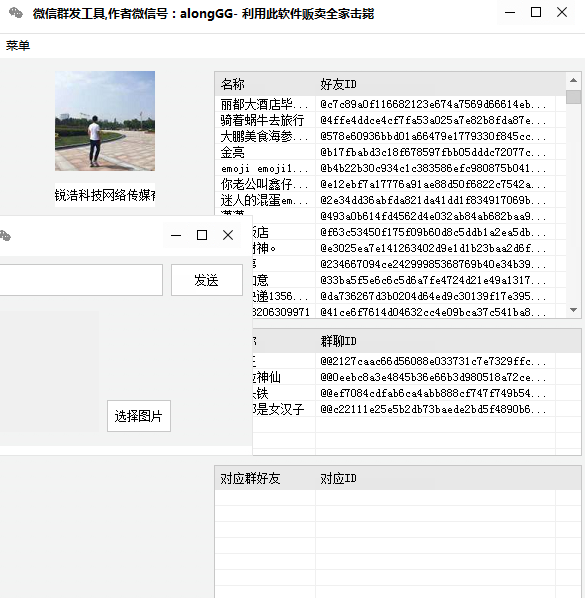Minimize the main 微信群发工具 window
The height and width of the screenshot is (598, 585).
point(510,13)
